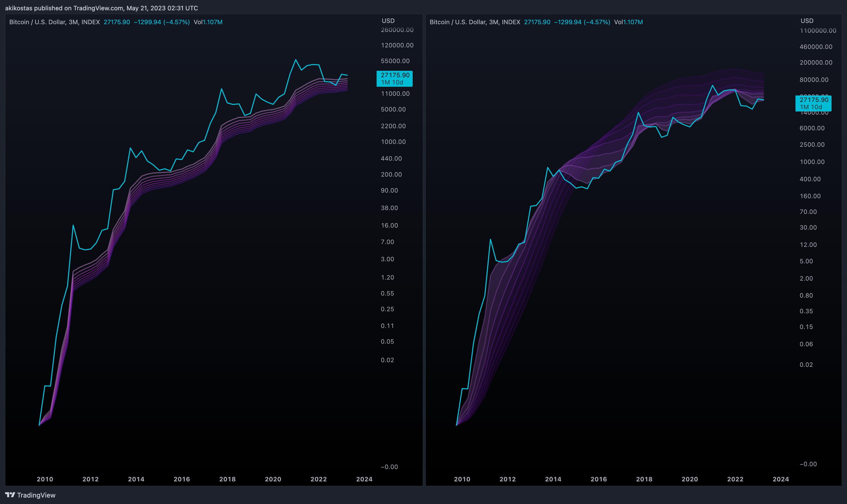Screen dimensions: 847x504
Task: Click left price axis label 200.00
Action: (x=391, y=174)
